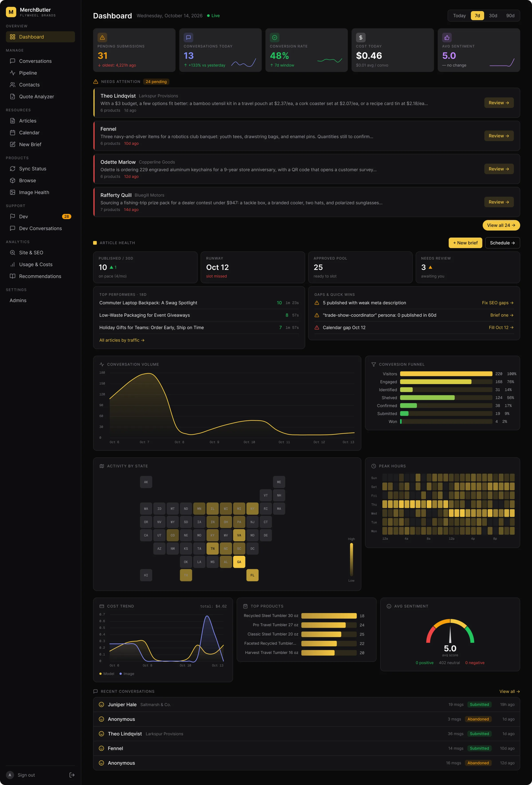The image size is (532, 785).
Task: Click the + New brief button
Action: [465, 243]
